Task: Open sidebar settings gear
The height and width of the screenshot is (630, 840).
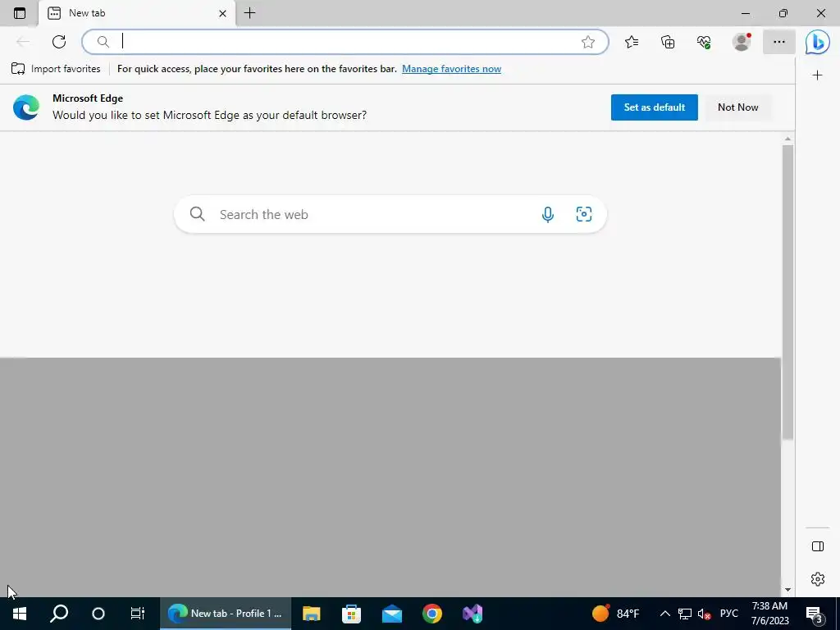Action: (818, 579)
